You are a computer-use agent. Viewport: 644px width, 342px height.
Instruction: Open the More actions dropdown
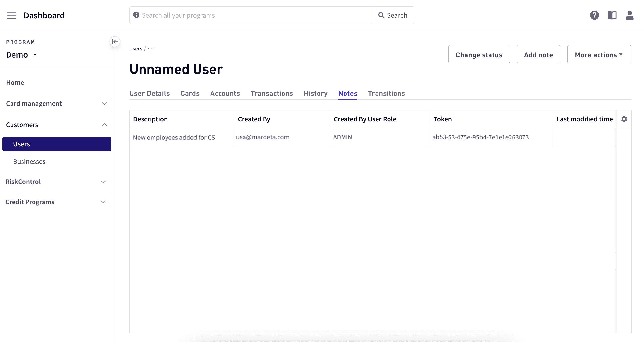(x=599, y=54)
